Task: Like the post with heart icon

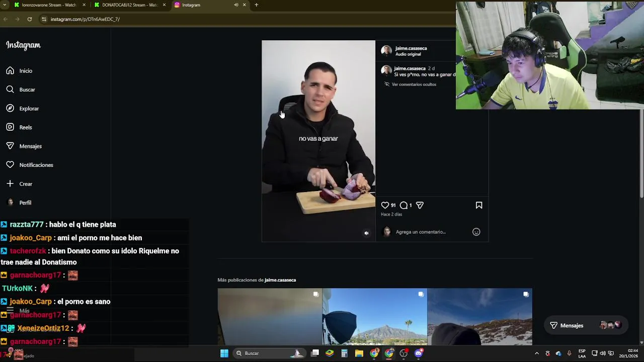Action: click(x=385, y=205)
